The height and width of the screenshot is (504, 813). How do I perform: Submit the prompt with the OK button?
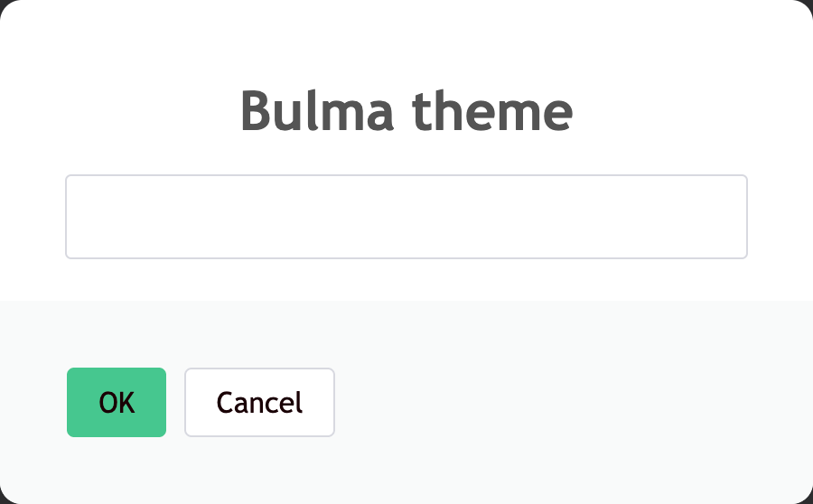point(117,402)
